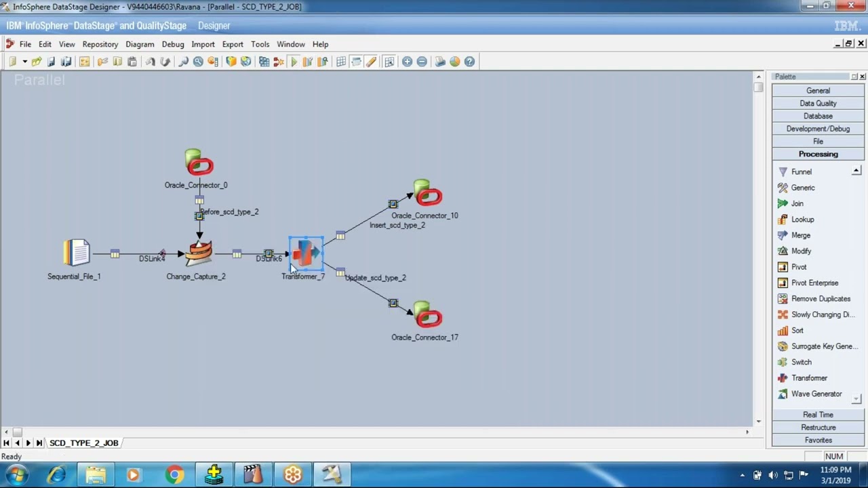The width and height of the screenshot is (868, 488).
Task: Open the File menu
Action: click(25, 44)
